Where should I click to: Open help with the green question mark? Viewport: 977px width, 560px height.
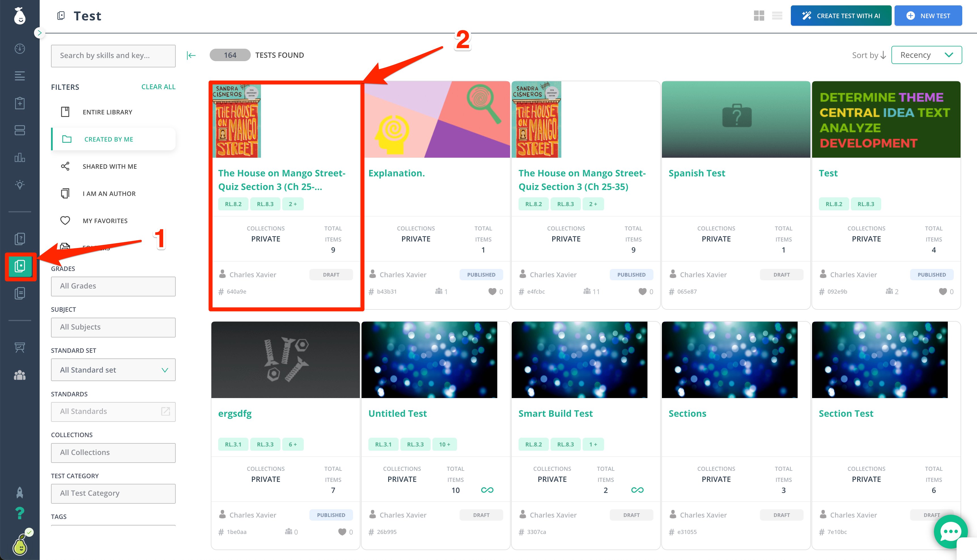20,513
